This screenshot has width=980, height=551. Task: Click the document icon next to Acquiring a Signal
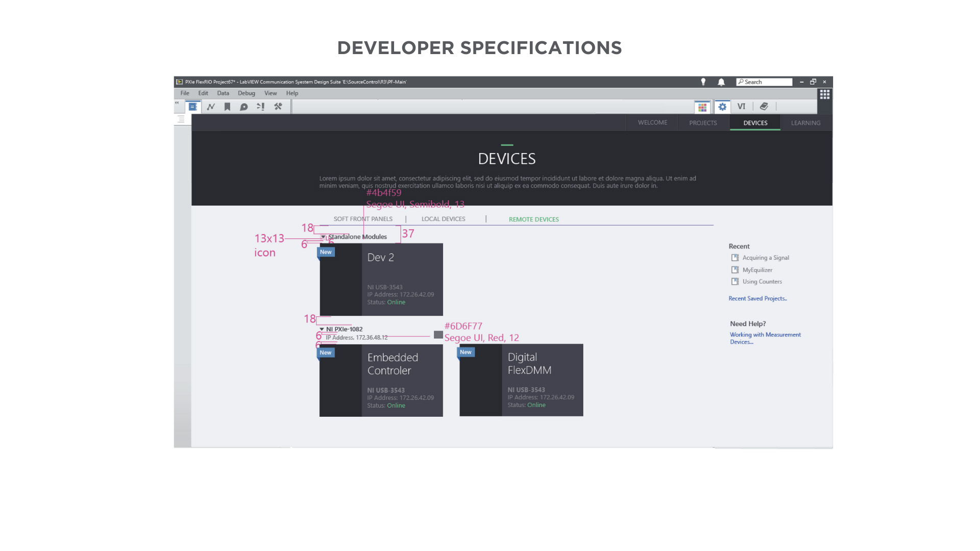(735, 258)
